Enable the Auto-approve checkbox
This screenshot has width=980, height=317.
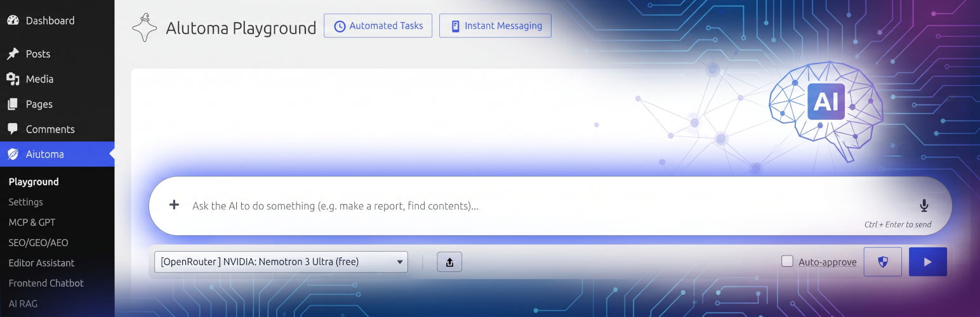point(787,261)
